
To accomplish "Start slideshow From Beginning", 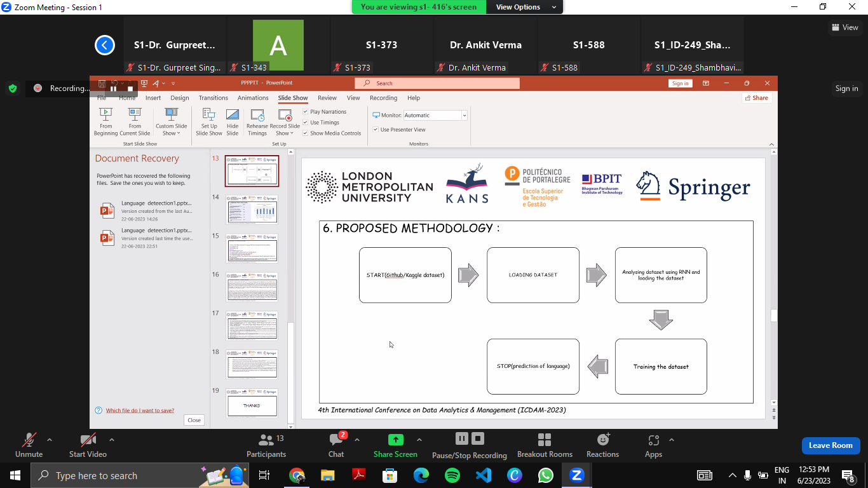I will [105, 121].
